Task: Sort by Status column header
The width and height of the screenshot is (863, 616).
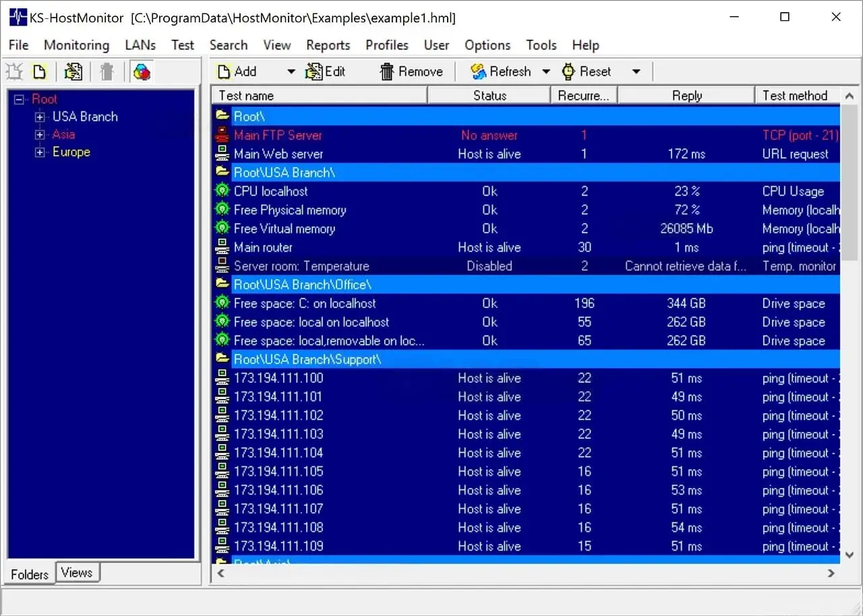Action: click(489, 96)
